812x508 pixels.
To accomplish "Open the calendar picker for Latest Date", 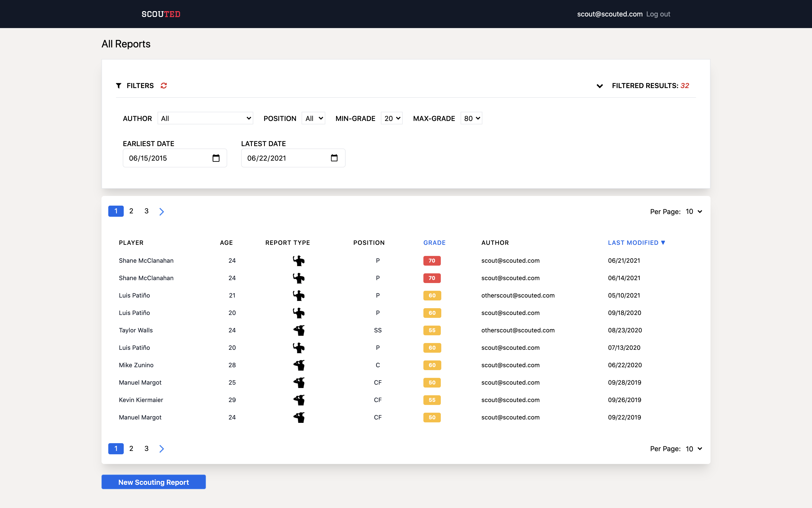I will coord(334,158).
